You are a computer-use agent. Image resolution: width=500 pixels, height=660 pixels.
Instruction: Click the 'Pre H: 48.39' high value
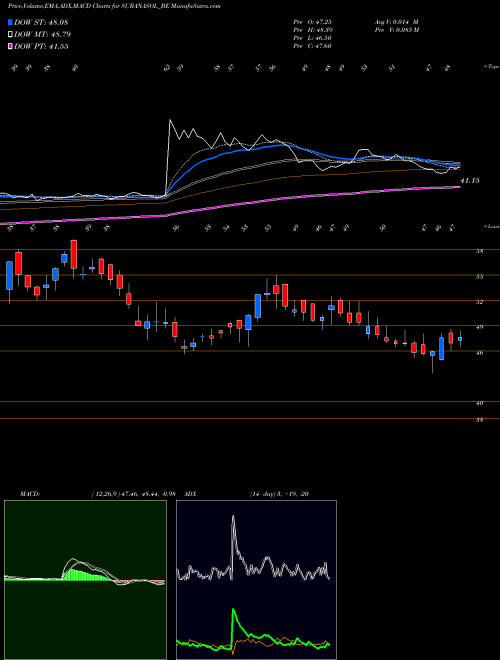click(312, 30)
